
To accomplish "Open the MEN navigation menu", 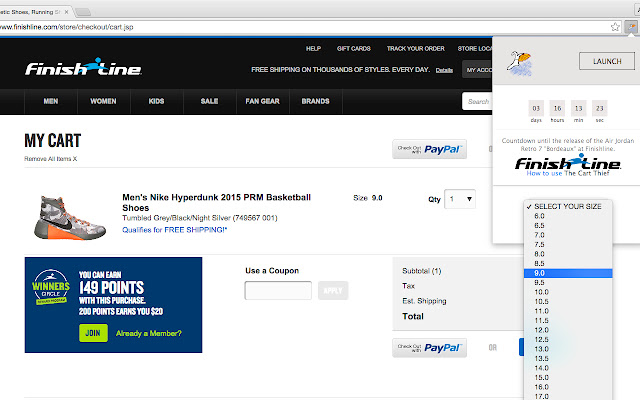I will coord(51,101).
